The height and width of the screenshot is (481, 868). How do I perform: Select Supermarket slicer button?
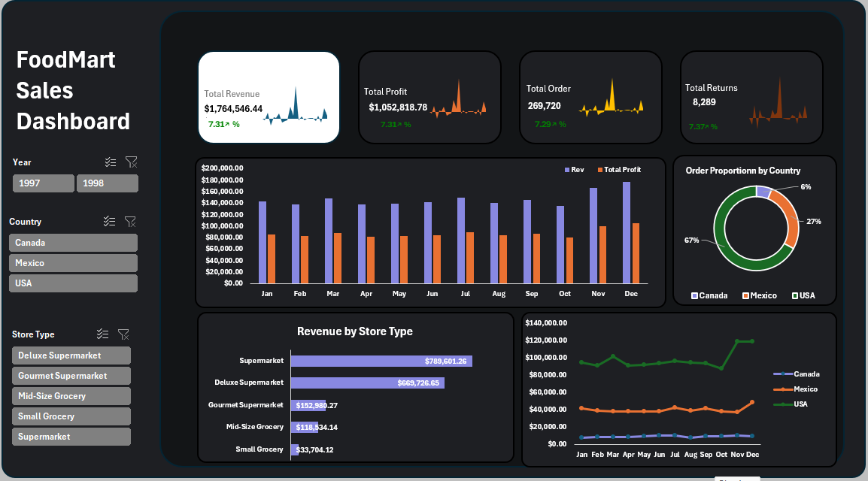pos(71,437)
